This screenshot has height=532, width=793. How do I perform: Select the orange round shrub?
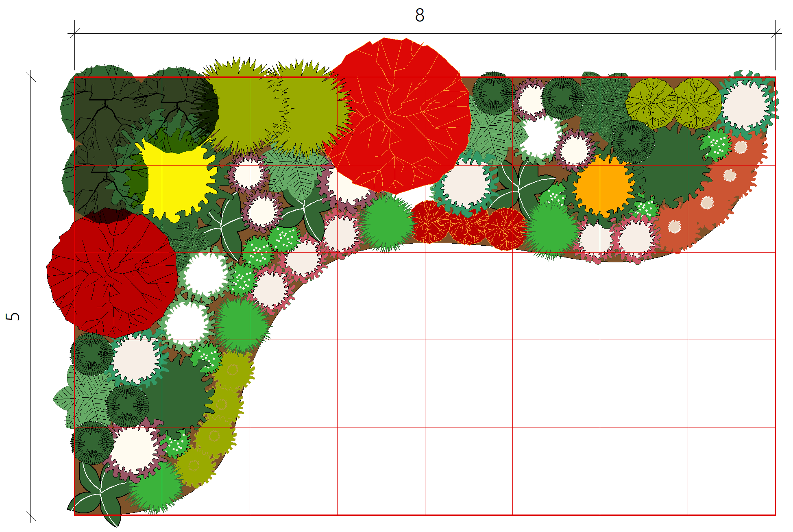pos(604,185)
